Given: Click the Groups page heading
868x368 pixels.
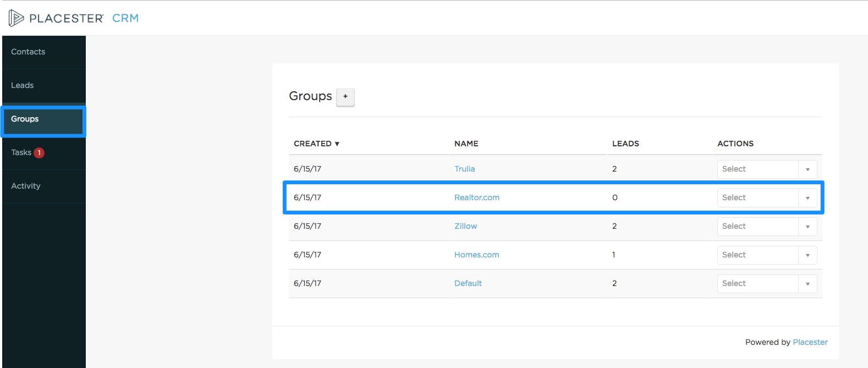Looking at the screenshot, I should click(x=310, y=96).
